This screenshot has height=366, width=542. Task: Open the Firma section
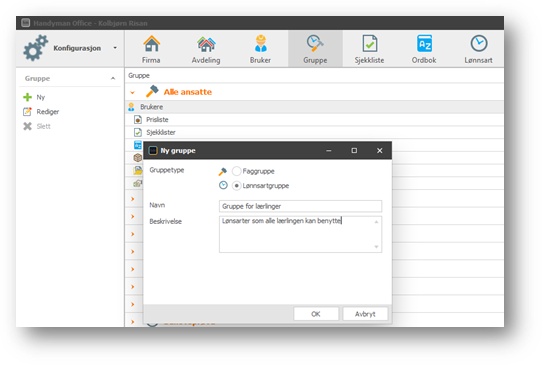click(151, 49)
